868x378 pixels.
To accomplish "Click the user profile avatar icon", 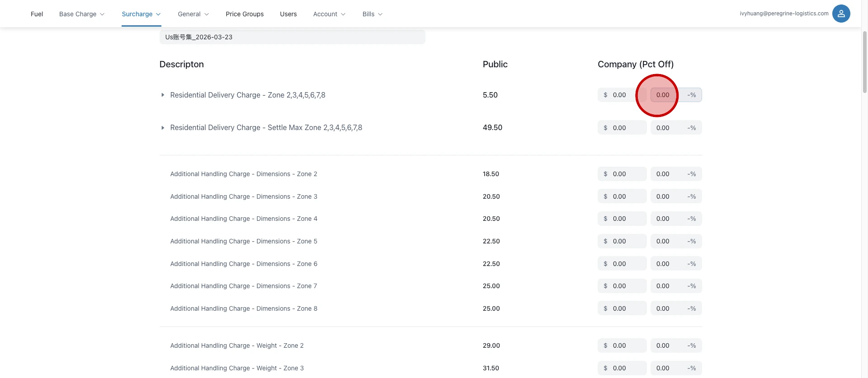I will 841,14.
